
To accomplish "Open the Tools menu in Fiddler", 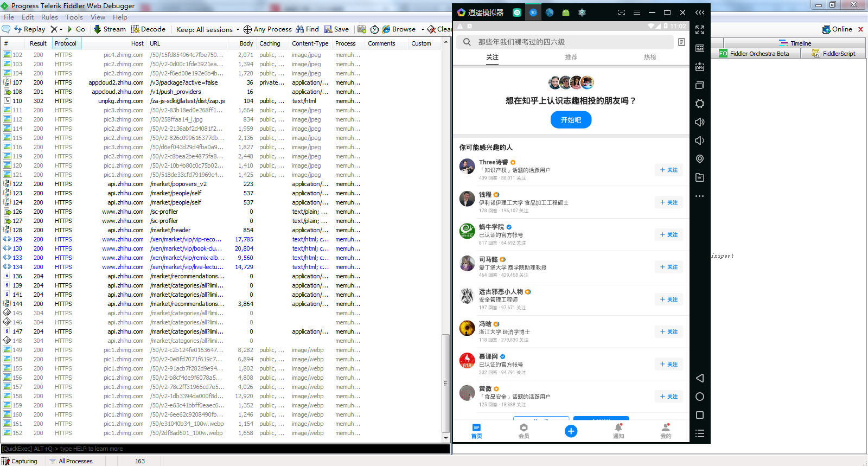I will (74, 17).
